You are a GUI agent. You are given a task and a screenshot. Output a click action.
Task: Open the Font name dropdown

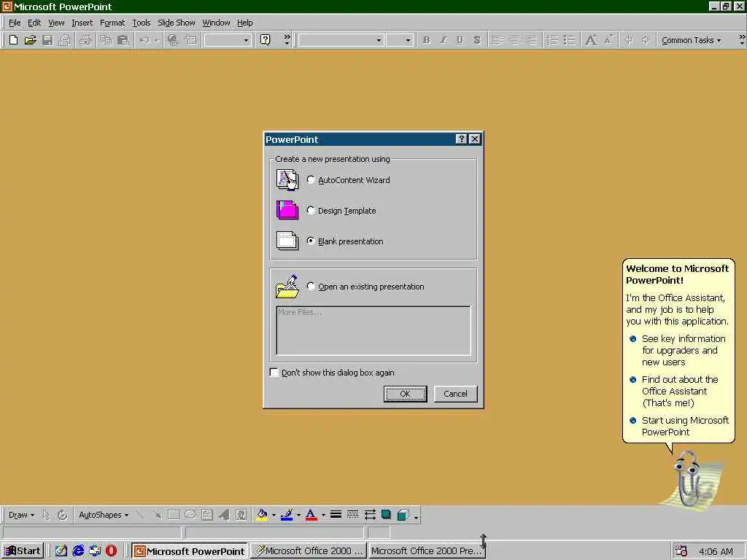click(379, 41)
